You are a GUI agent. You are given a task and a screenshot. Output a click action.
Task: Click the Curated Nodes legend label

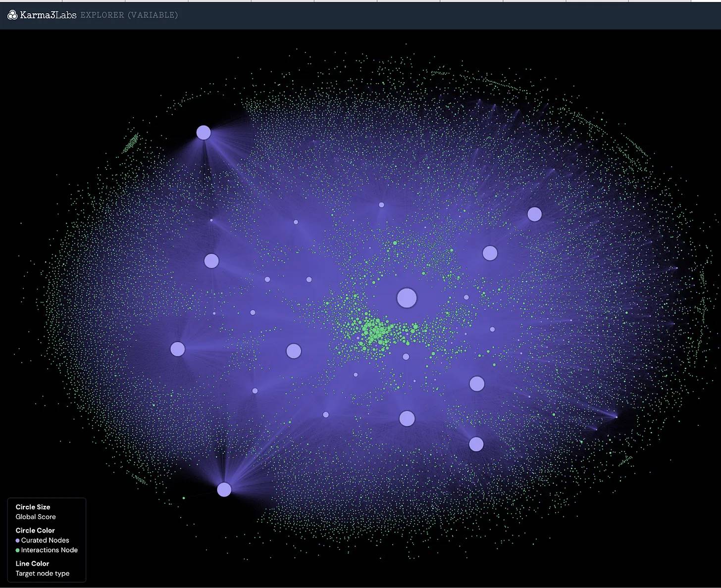pos(45,540)
